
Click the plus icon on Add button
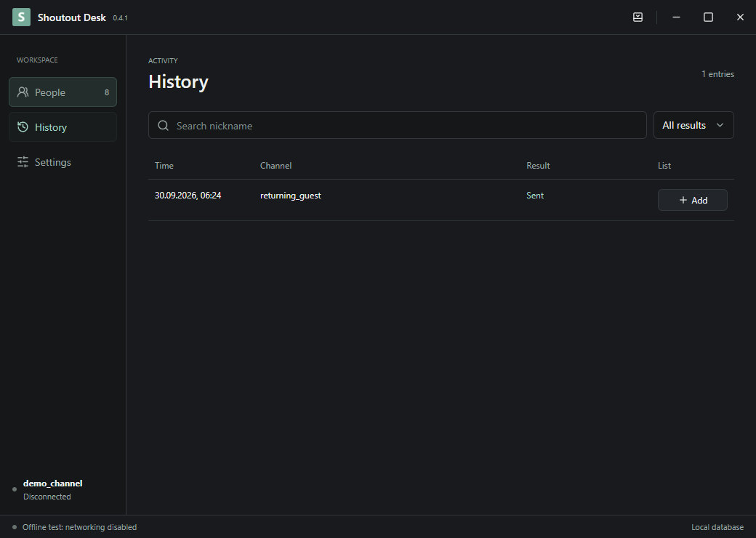[x=683, y=200]
